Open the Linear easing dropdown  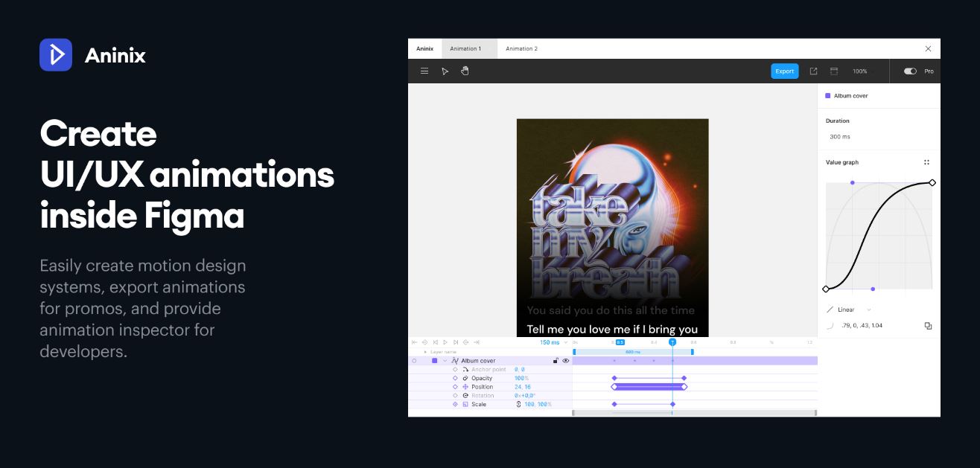[869, 310]
